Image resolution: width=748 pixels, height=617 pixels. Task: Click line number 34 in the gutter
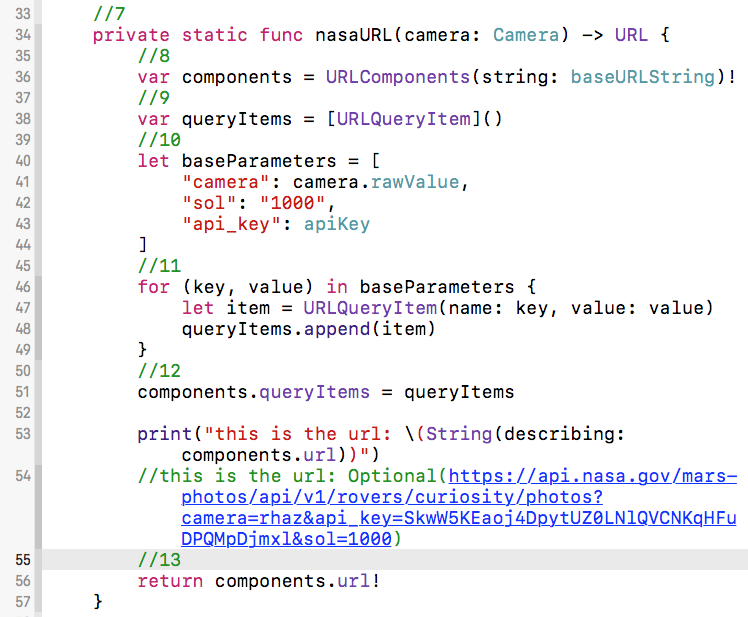23,35
